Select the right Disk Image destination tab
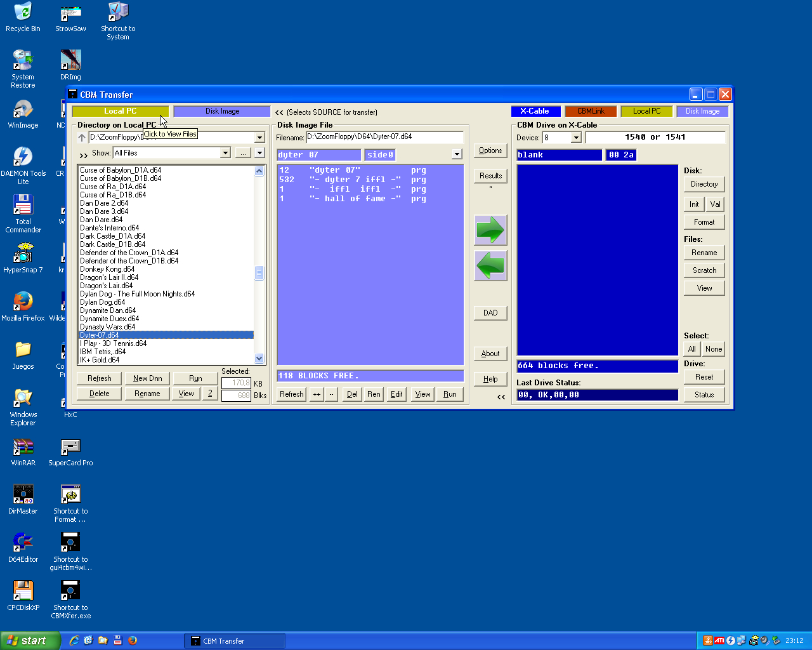This screenshot has width=812, height=650. click(x=702, y=111)
